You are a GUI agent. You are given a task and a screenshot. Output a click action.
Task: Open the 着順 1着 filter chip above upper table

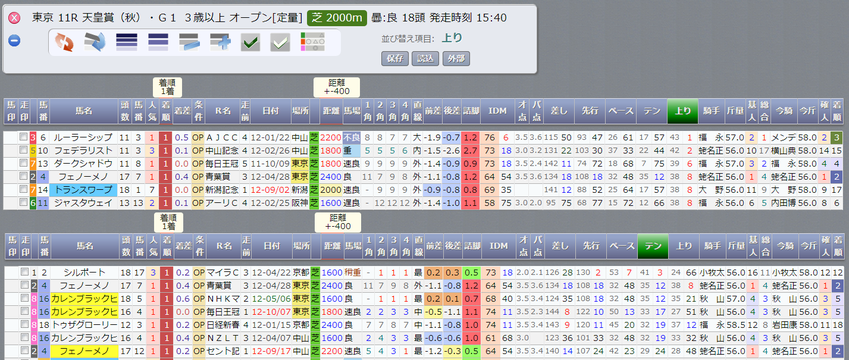pyautogui.click(x=168, y=87)
